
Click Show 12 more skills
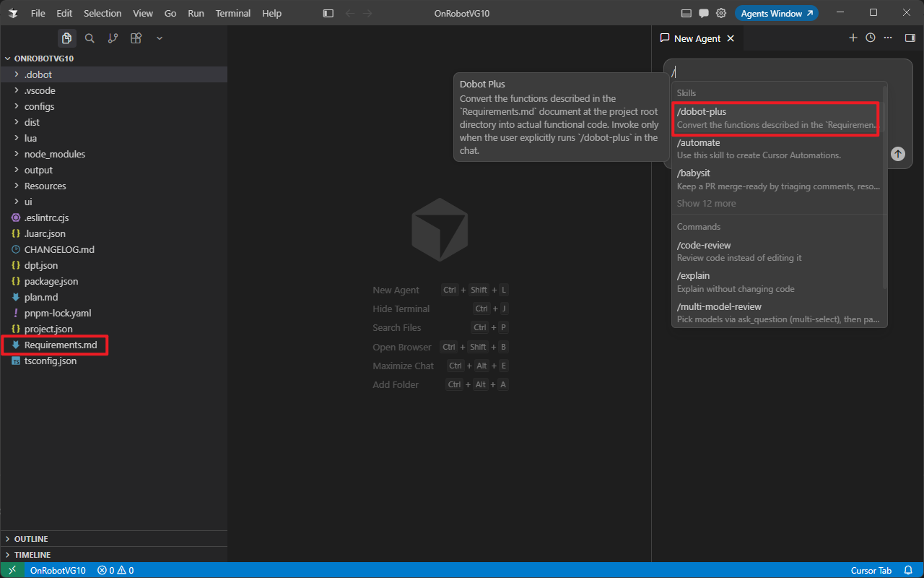pos(707,203)
